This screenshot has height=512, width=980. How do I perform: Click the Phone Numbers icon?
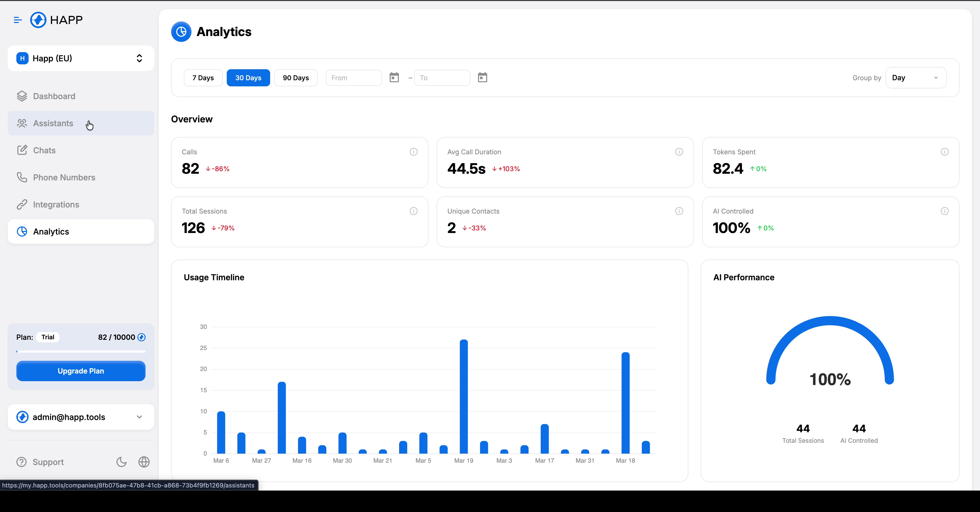[x=22, y=177]
